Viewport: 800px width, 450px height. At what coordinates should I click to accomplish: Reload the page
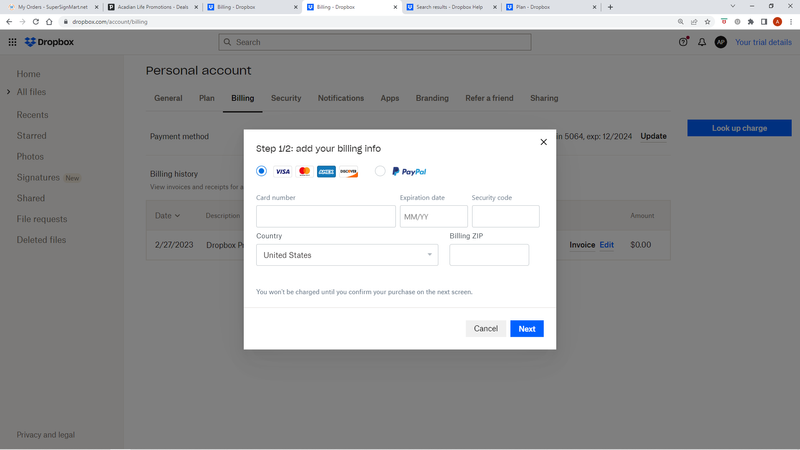coord(36,22)
